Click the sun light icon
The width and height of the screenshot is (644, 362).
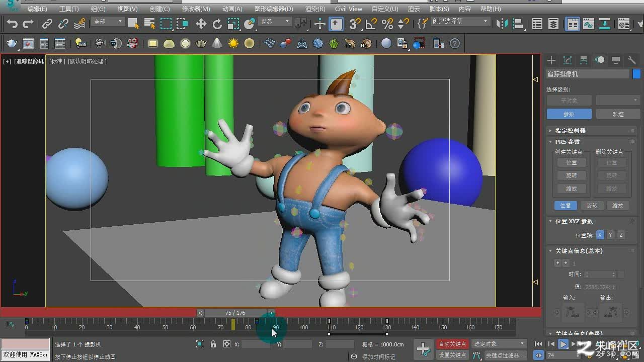233,44
